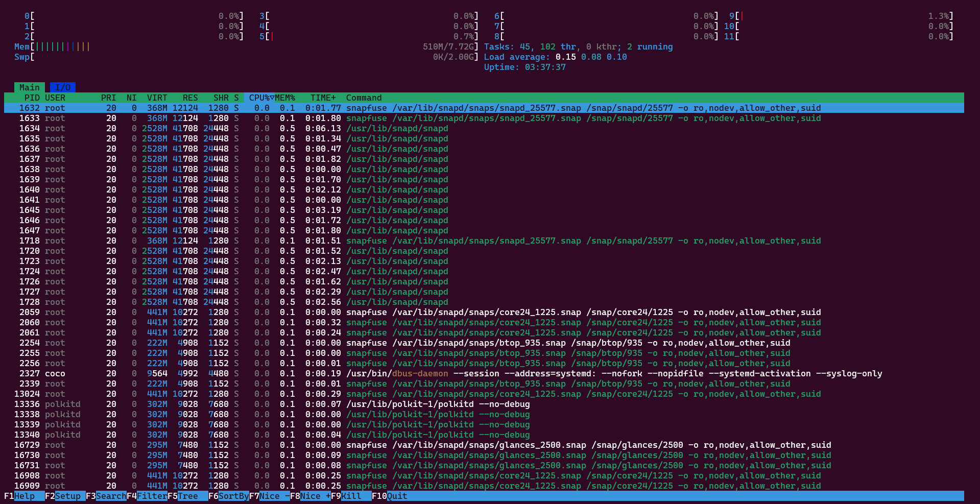
Task: Increase priority using F8Nice +
Action: [x=312, y=496]
